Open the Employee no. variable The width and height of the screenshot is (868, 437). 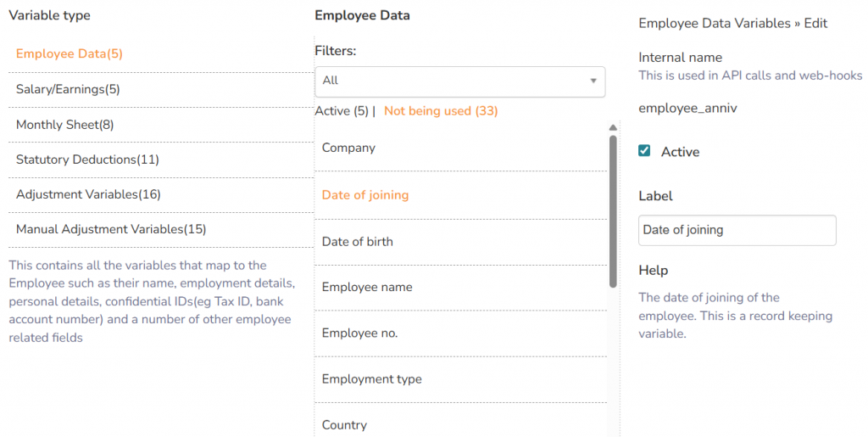359,333
